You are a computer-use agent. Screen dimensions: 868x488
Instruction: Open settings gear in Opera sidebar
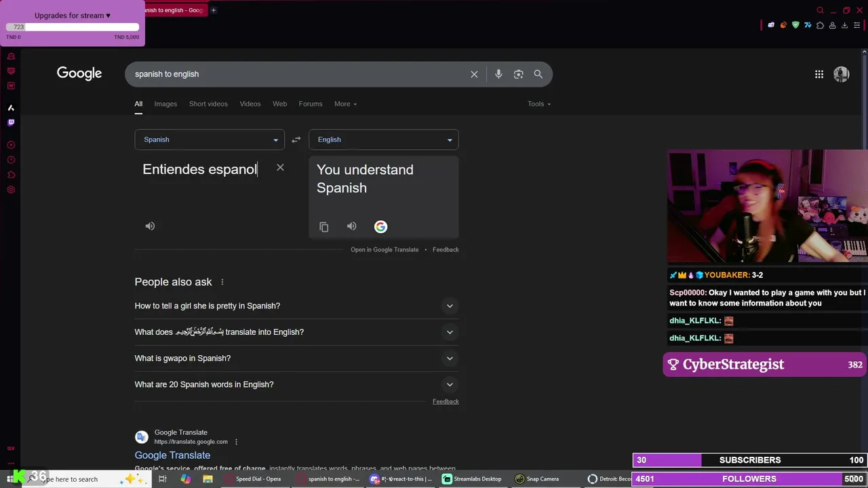click(x=11, y=190)
